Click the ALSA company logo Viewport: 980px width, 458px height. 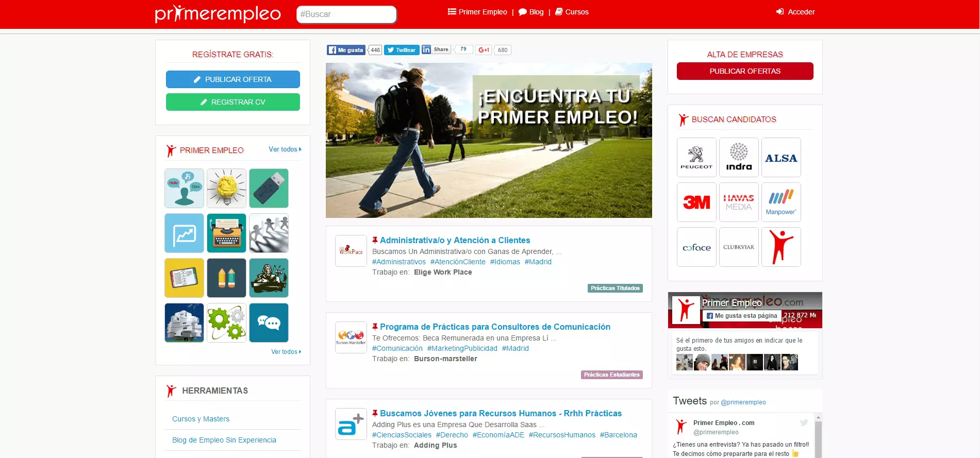click(781, 157)
